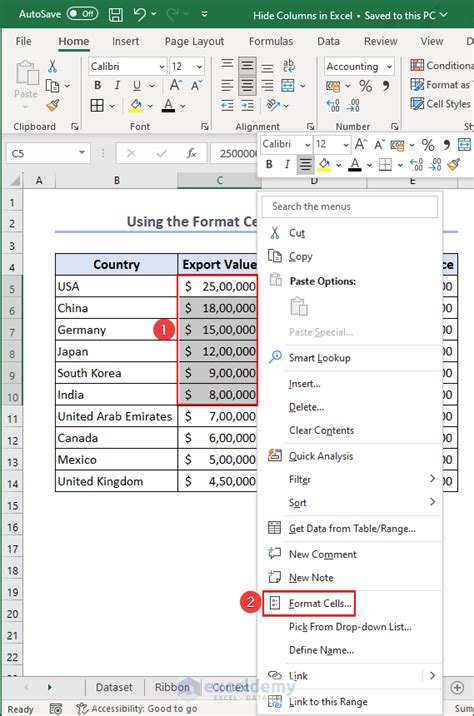Screen dimensions: 474x716
Task: Open the Paste button dropdown arrow
Action: [x=26, y=108]
